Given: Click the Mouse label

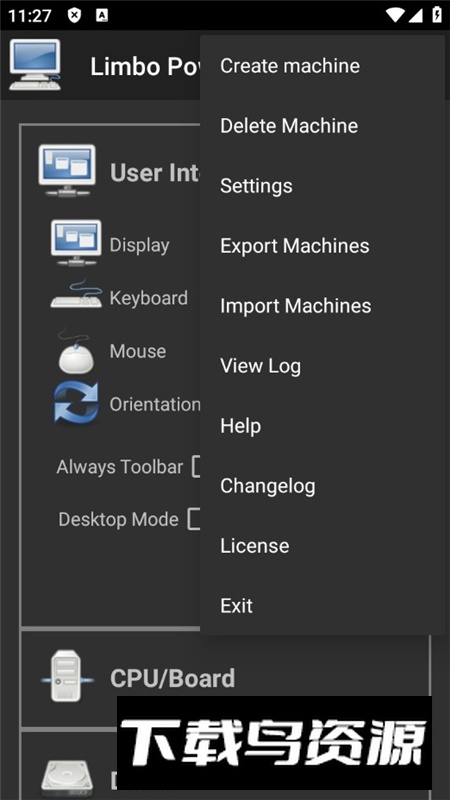Looking at the screenshot, I should [138, 351].
